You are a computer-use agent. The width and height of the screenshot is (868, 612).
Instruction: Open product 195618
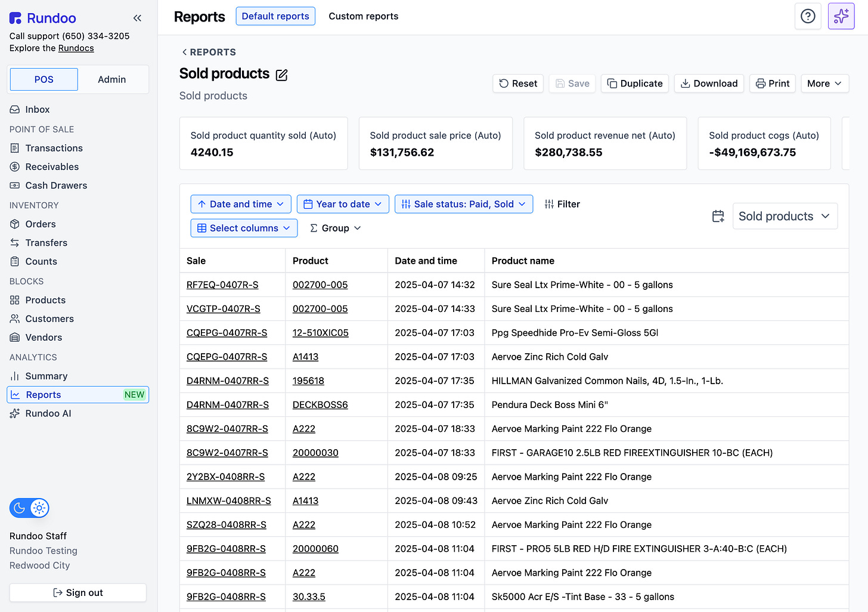308,381
